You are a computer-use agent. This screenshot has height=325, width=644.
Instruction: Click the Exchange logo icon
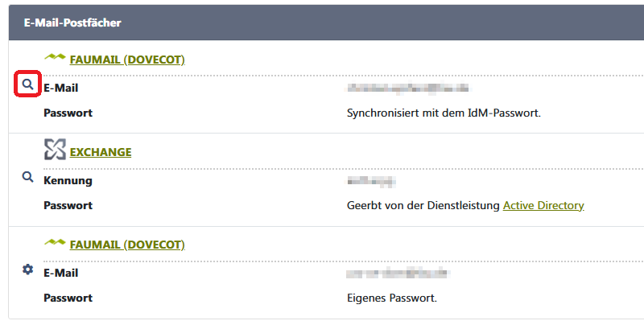(54, 150)
